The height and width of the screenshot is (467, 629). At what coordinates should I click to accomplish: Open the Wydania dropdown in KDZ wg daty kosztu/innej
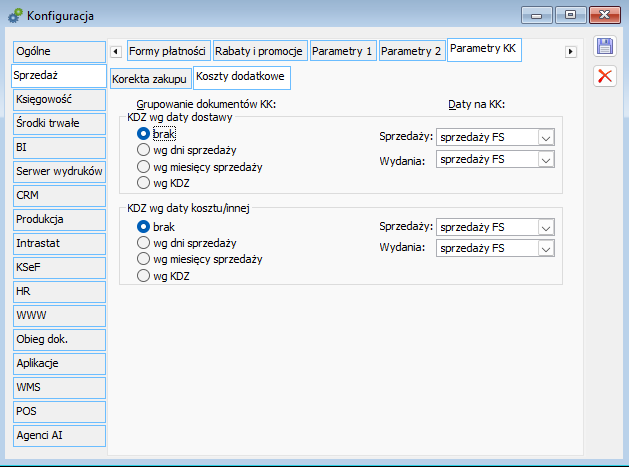pos(545,249)
